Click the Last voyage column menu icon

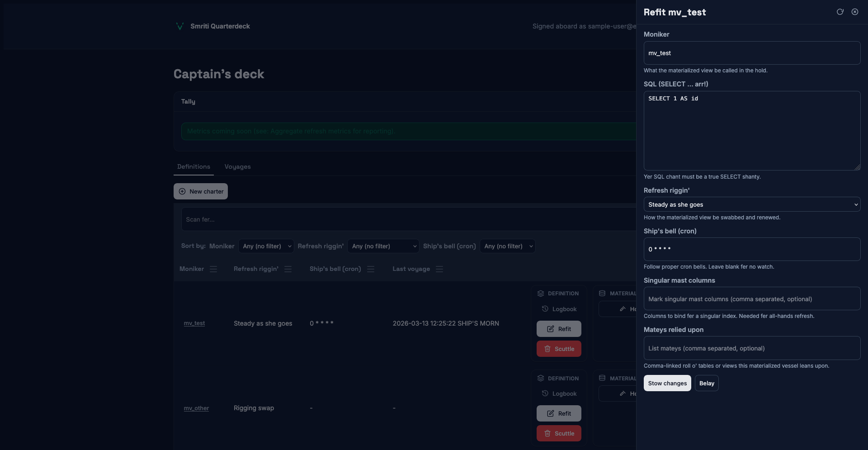[x=439, y=269]
